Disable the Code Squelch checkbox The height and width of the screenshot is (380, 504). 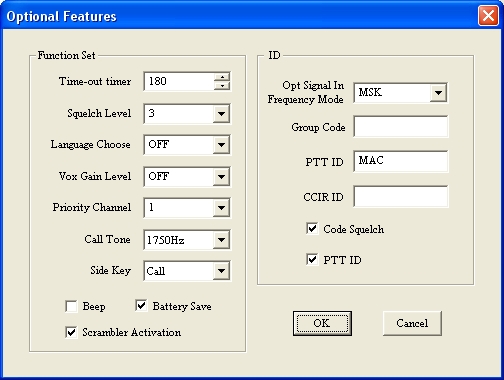(x=312, y=229)
